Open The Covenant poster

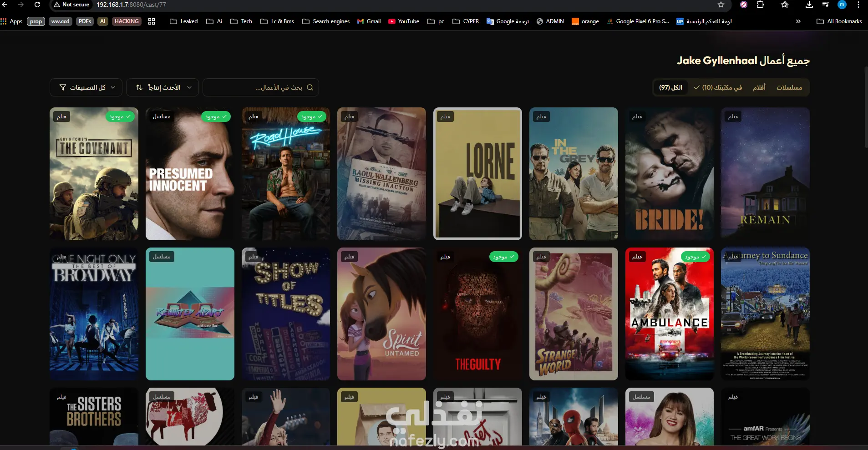pyautogui.click(x=94, y=174)
